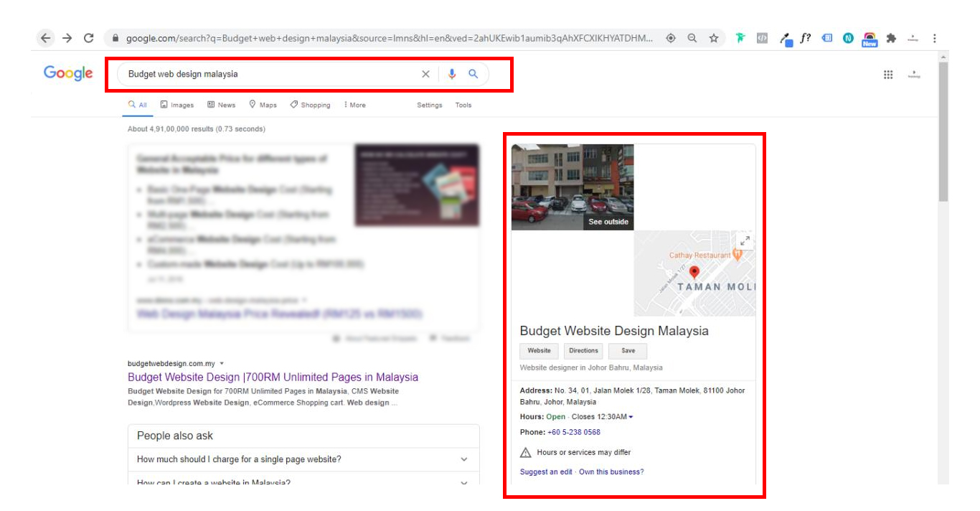Start voice search with the microphone
The image size is (980, 511).
coord(451,74)
